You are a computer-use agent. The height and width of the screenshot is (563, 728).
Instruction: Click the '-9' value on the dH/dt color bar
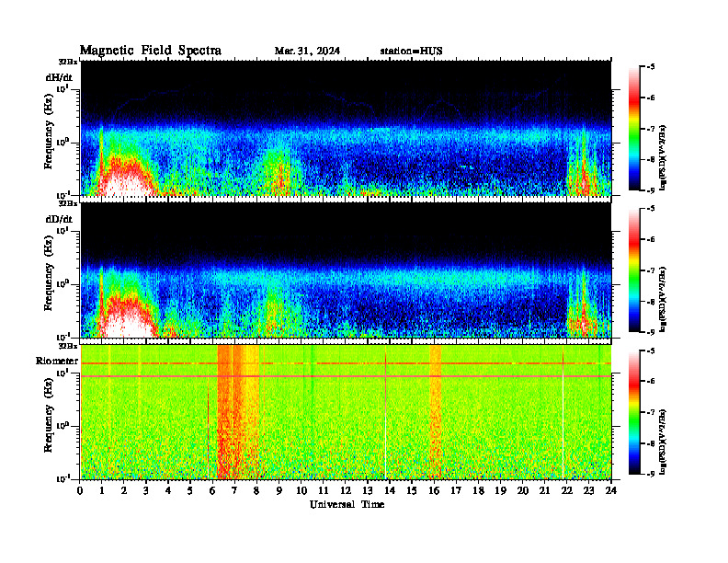[x=651, y=190]
